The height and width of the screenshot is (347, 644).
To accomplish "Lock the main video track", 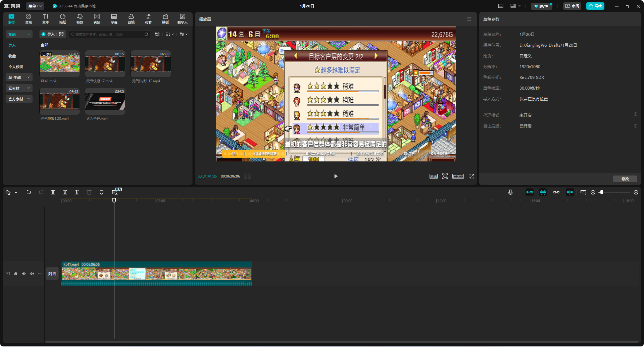I will pos(16,274).
